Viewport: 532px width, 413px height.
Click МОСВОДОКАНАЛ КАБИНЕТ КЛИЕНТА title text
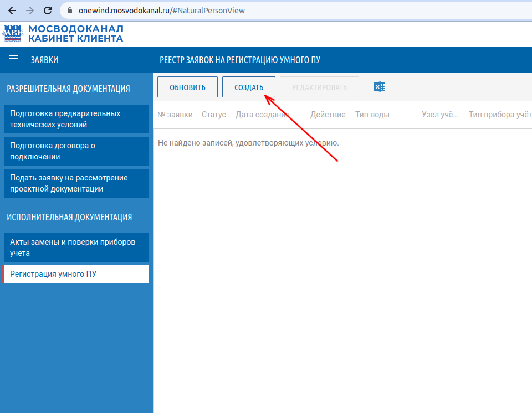tap(76, 34)
